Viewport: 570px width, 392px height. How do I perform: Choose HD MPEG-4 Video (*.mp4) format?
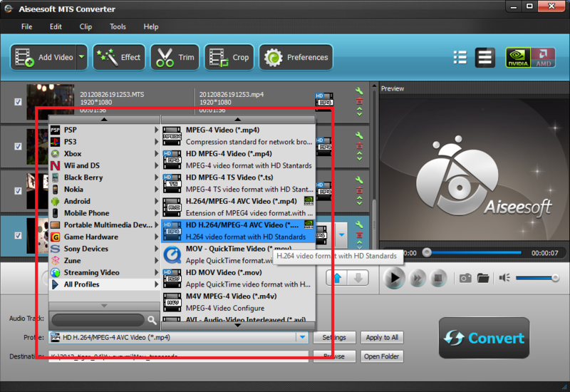coord(238,159)
